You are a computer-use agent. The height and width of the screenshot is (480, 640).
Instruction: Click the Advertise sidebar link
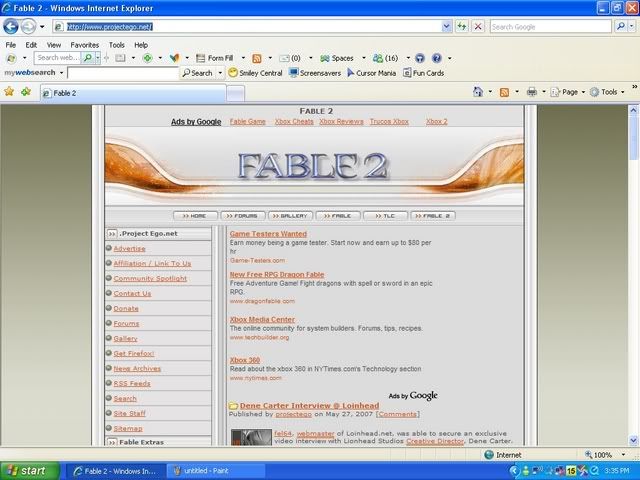[129, 249]
